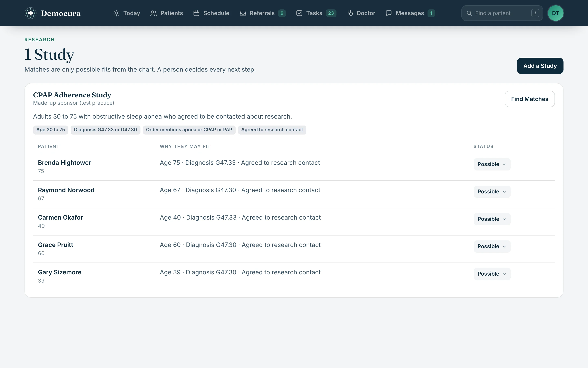This screenshot has height=368, width=588.
Task: Click Gary Sizemore's Age 39 fit reason text
Action: pos(240,272)
